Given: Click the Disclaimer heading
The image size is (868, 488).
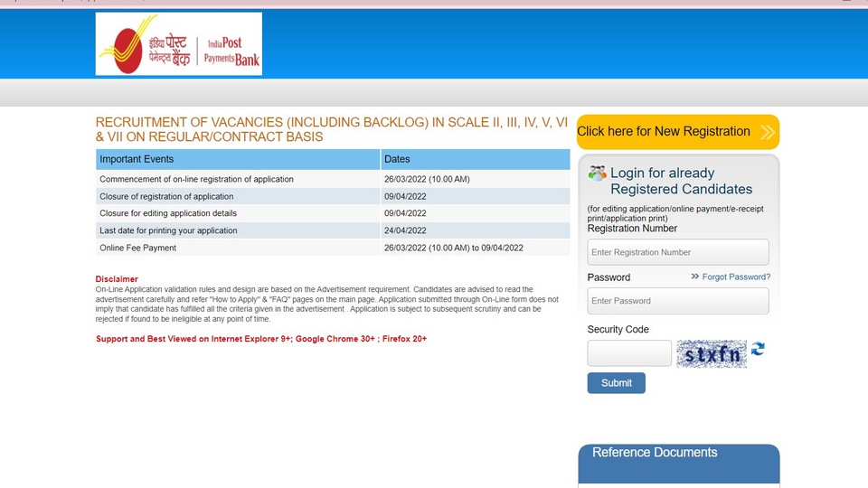Looking at the screenshot, I should [x=117, y=279].
